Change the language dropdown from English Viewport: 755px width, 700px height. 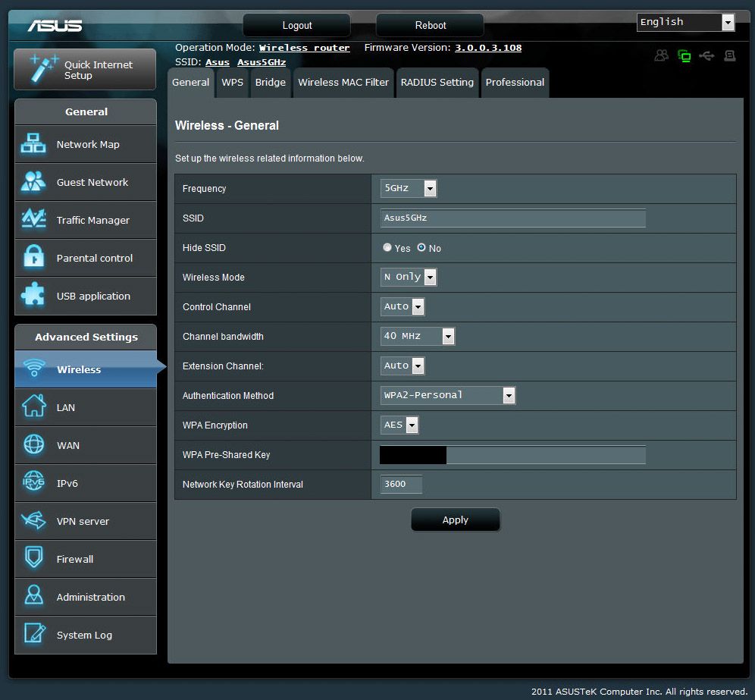(685, 23)
